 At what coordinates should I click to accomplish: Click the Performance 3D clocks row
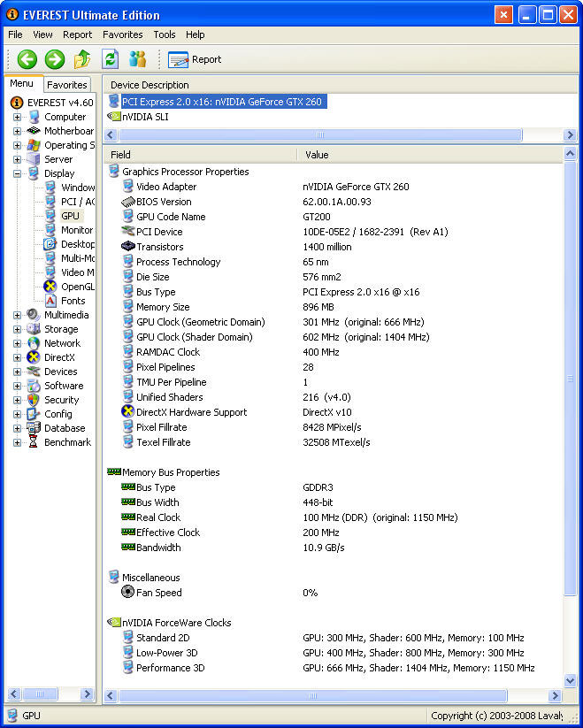click(x=332, y=668)
